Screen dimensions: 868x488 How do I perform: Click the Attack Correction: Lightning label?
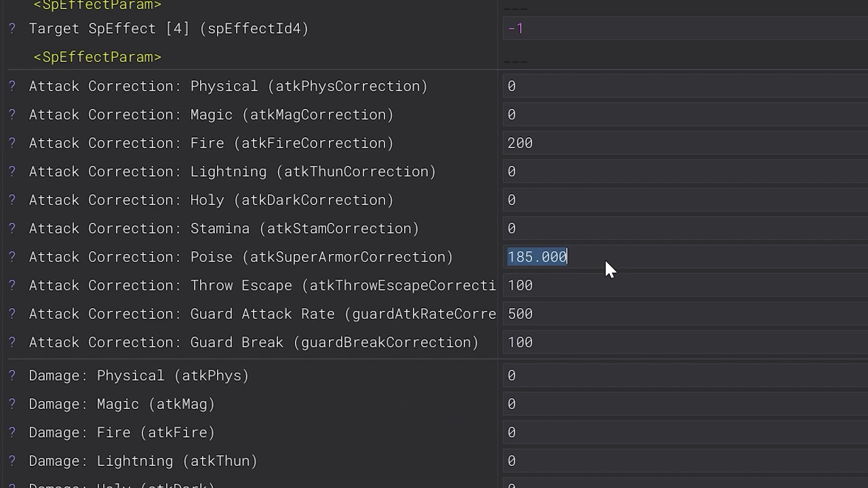pos(232,172)
